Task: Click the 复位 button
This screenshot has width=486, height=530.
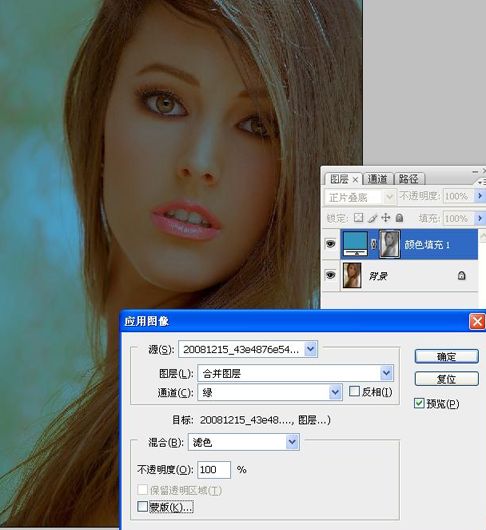Action: (446, 379)
